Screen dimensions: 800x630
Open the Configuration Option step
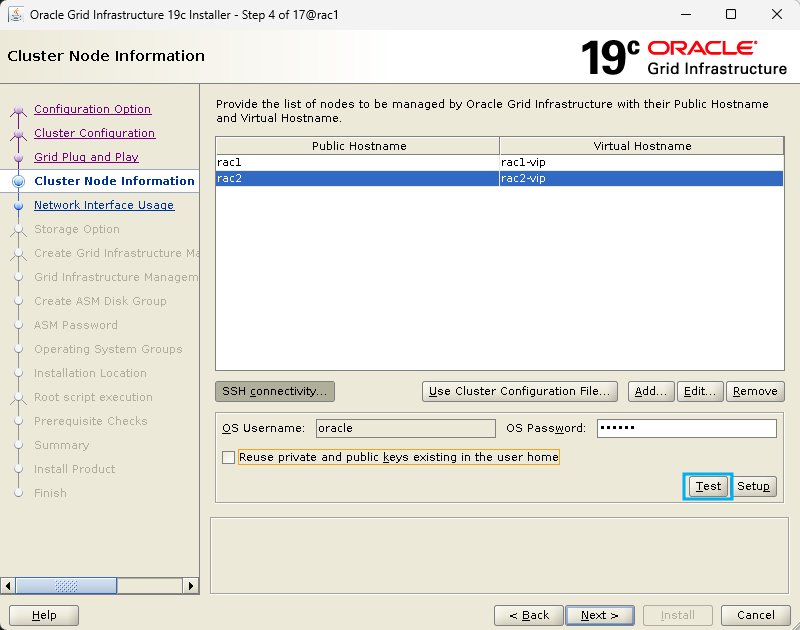pyautogui.click(x=92, y=109)
